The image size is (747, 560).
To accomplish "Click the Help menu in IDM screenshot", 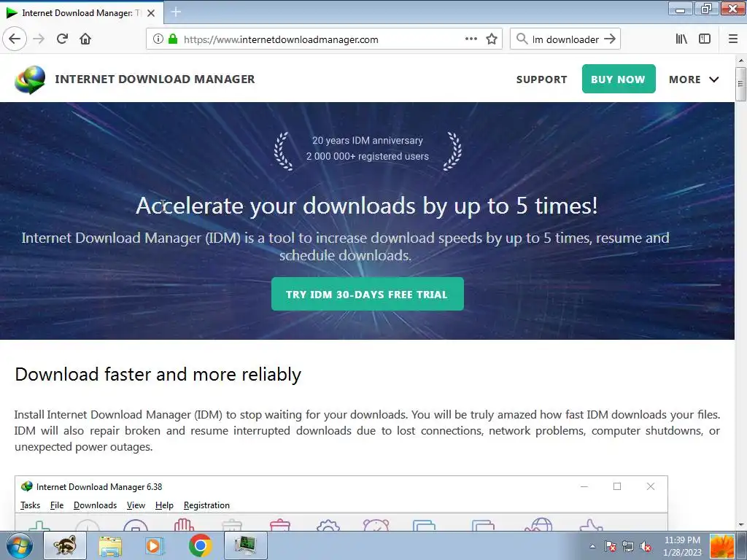I will click(x=164, y=505).
